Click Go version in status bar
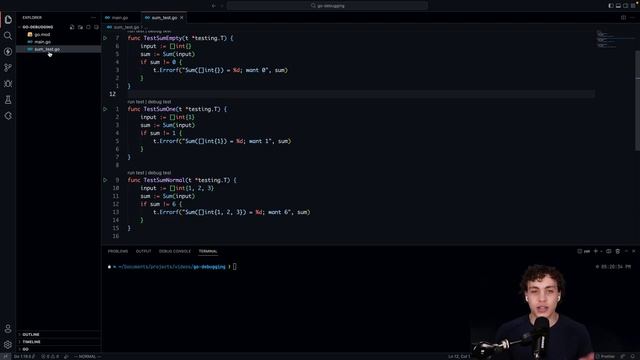 click(24, 356)
